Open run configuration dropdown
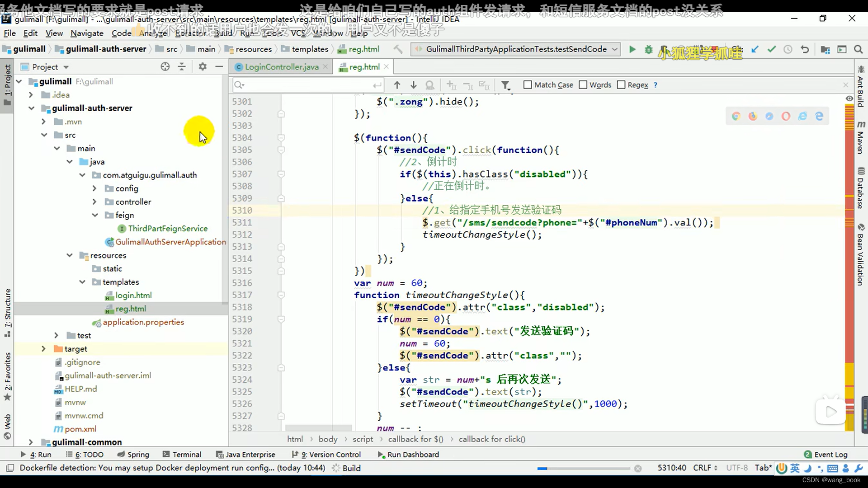 tap(515, 49)
